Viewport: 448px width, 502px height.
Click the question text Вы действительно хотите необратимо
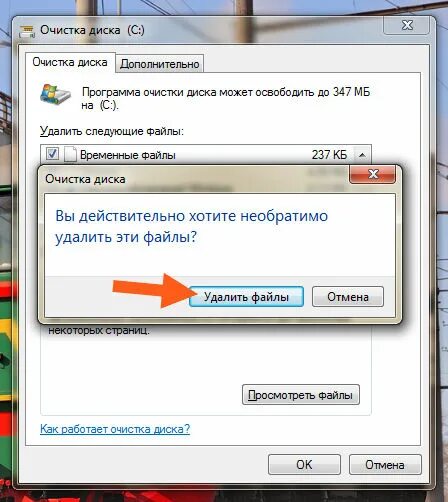pos(192,216)
